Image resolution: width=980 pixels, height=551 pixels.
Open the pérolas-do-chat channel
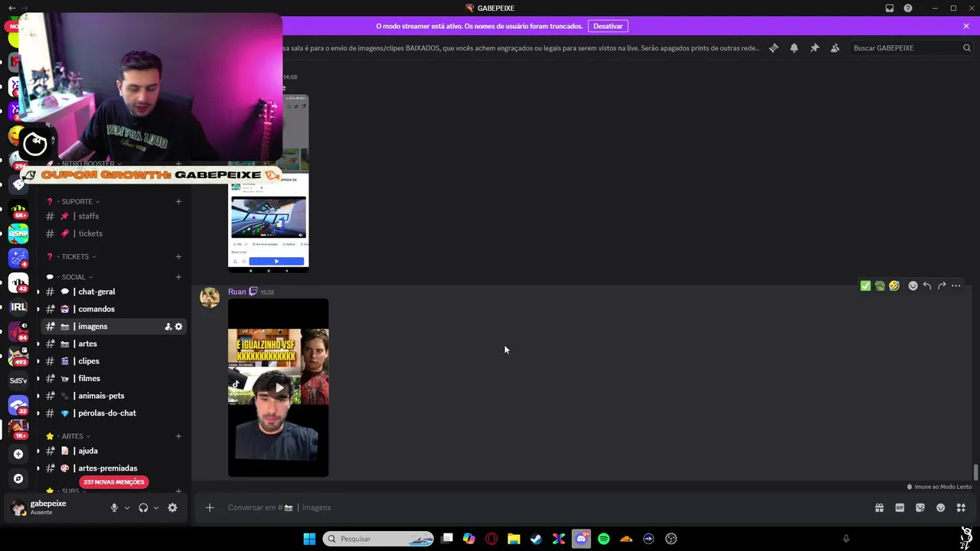[x=114, y=413]
